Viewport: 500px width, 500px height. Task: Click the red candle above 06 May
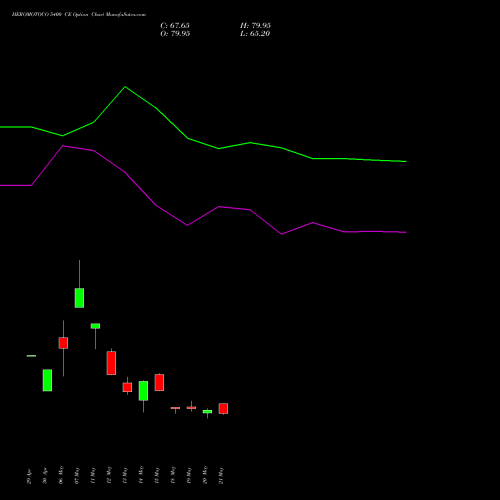[x=63, y=343]
